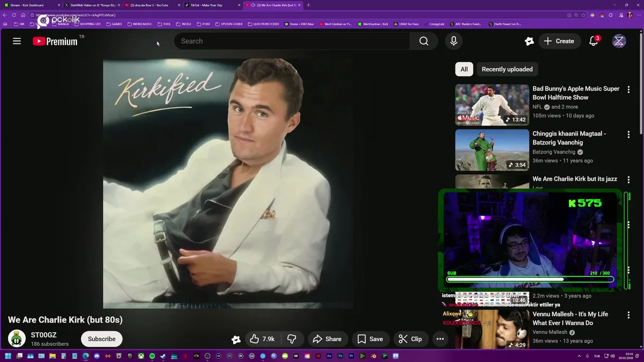
Task: Open the account avatar menu
Action: [x=619, y=41]
